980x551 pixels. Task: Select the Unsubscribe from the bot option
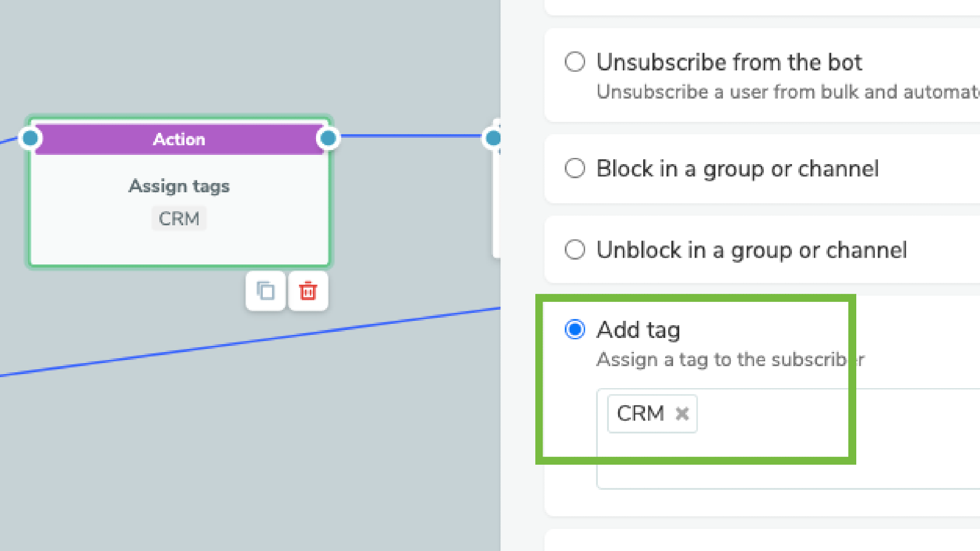click(x=575, y=62)
